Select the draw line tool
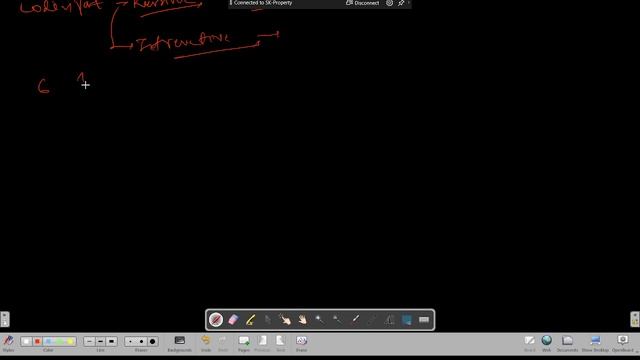 pos(372,320)
